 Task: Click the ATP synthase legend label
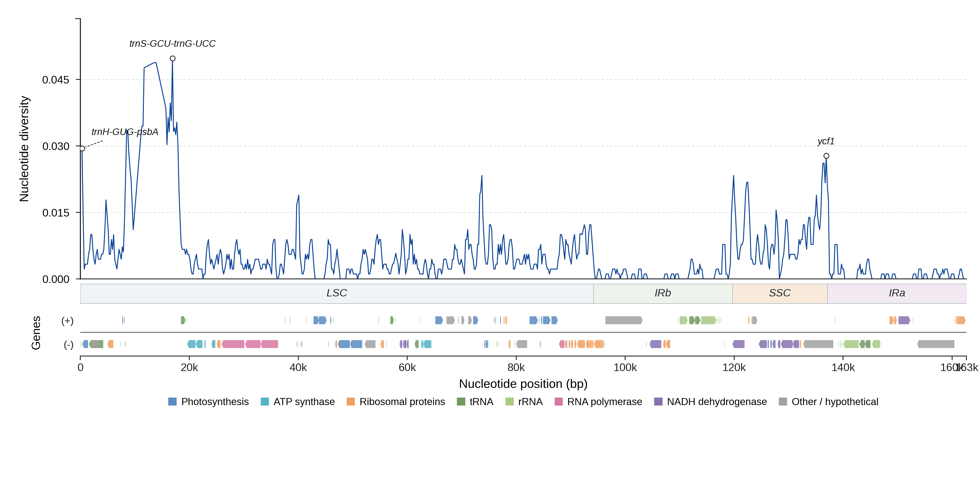(x=304, y=402)
